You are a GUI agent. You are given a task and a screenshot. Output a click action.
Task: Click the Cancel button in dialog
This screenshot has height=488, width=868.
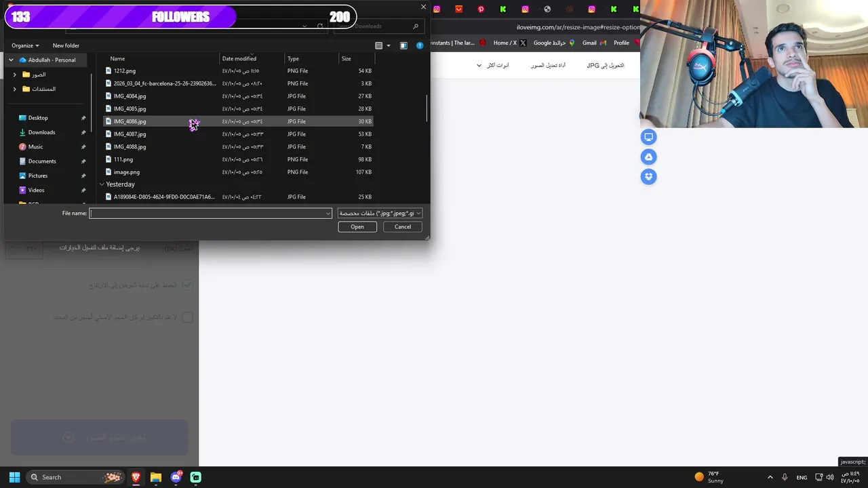click(403, 227)
